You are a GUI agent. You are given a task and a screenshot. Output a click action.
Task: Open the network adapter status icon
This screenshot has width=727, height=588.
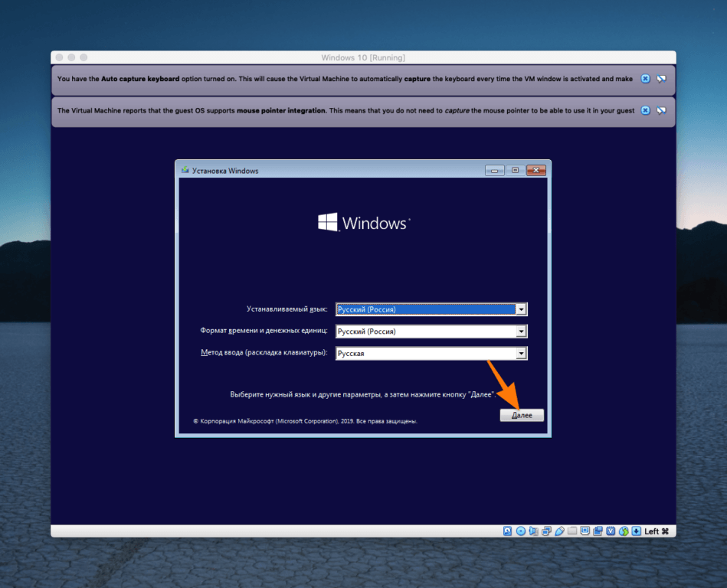pos(547,531)
